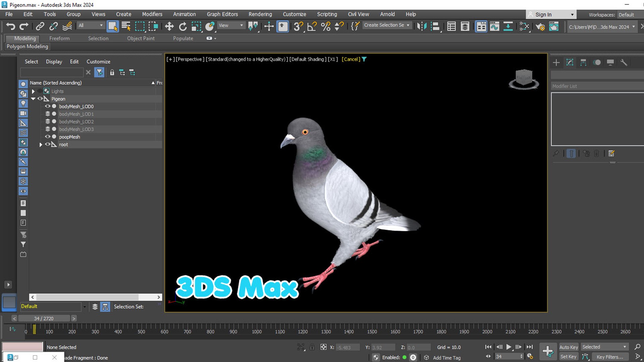This screenshot has width=644, height=362.
Task: Open the Select by Name tool
Action: (x=126, y=26)
